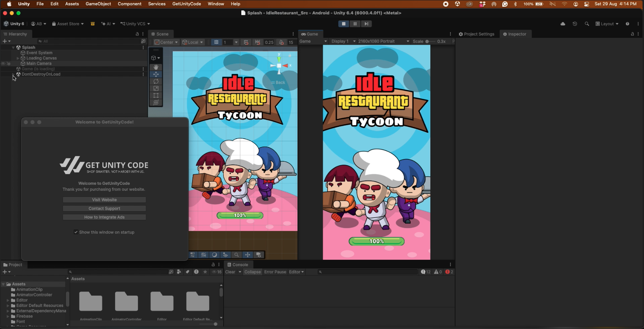Click the Pause button in toolbar

point(355,24)
